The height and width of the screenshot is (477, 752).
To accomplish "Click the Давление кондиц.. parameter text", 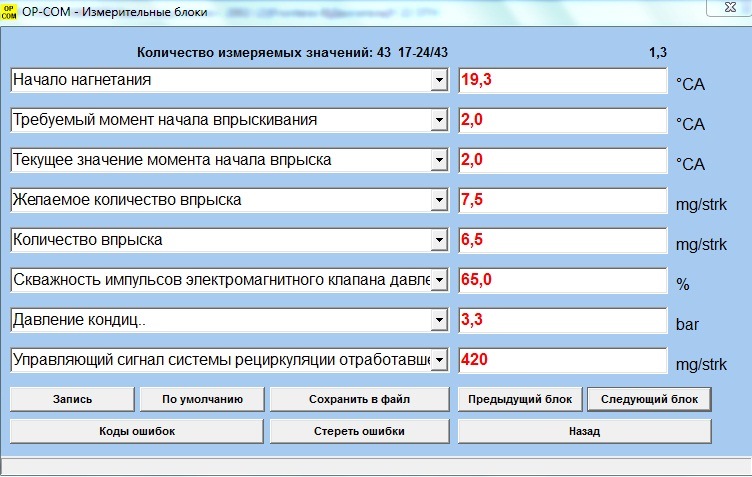I will click(x=79, y=320).
